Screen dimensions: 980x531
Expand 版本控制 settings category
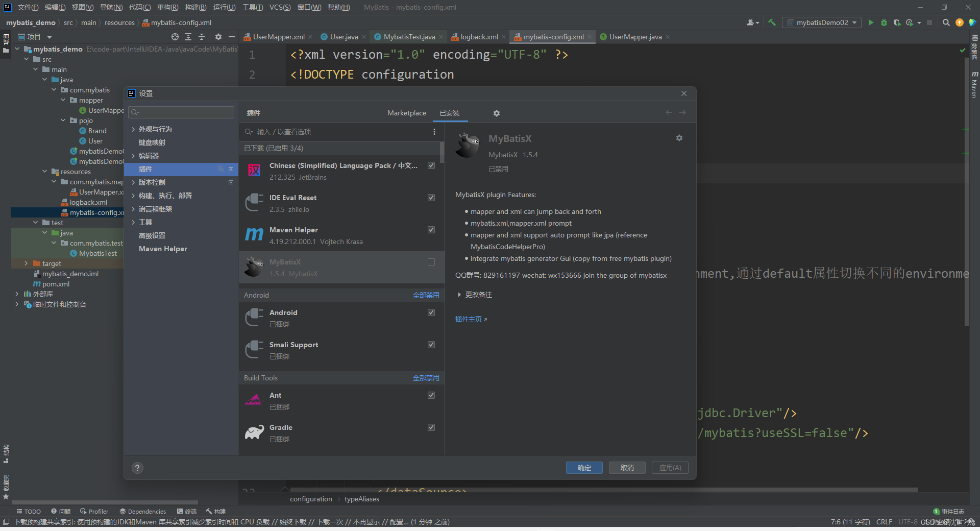click(133, 182)
